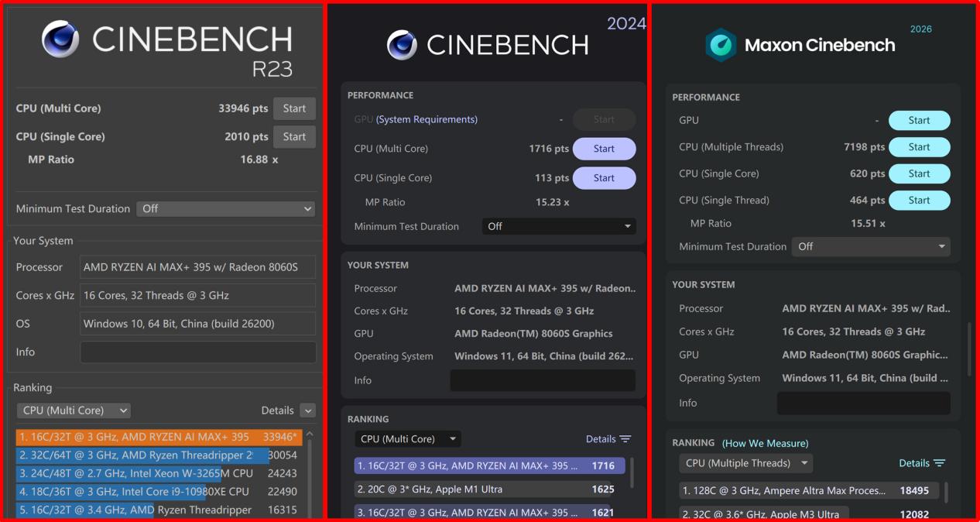The height and width of the screenshot is (522, 980).
Task: Start GPU test in Cinebench 2026
Action: tap(919, 120)
